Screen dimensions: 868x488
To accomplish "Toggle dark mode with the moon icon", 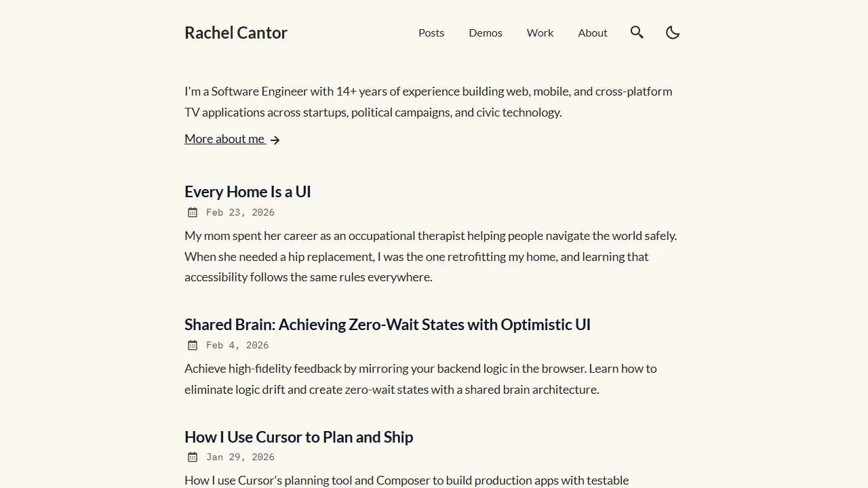I will 672,32.
